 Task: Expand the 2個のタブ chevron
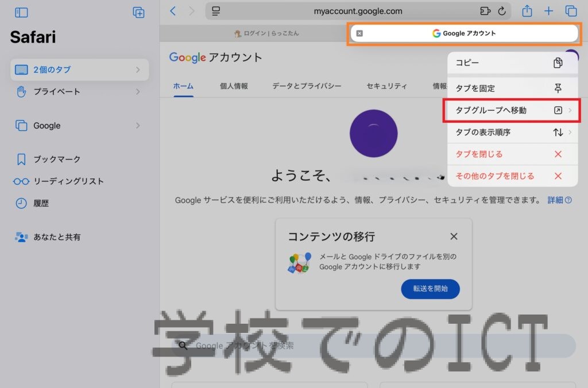point(138,69)
